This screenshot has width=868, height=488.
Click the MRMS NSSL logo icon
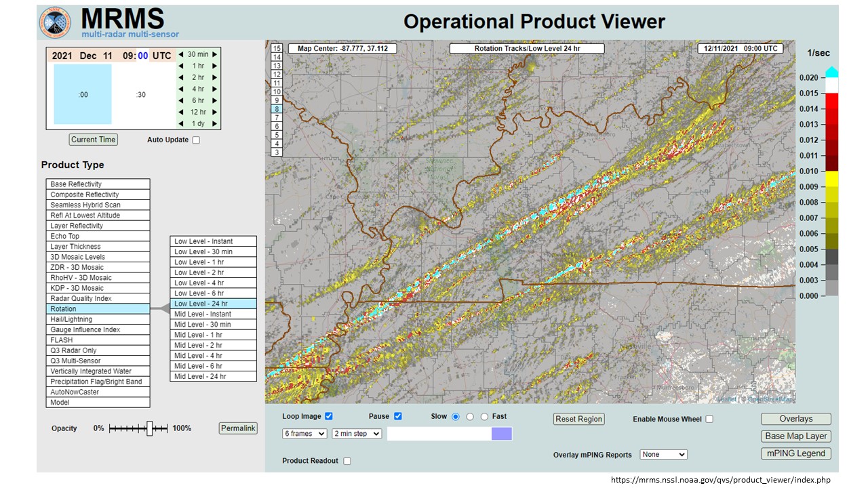tap(56, 22)
